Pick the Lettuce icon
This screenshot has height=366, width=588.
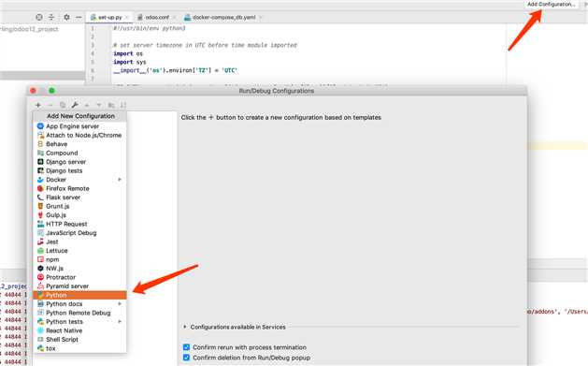coord(40,250)
